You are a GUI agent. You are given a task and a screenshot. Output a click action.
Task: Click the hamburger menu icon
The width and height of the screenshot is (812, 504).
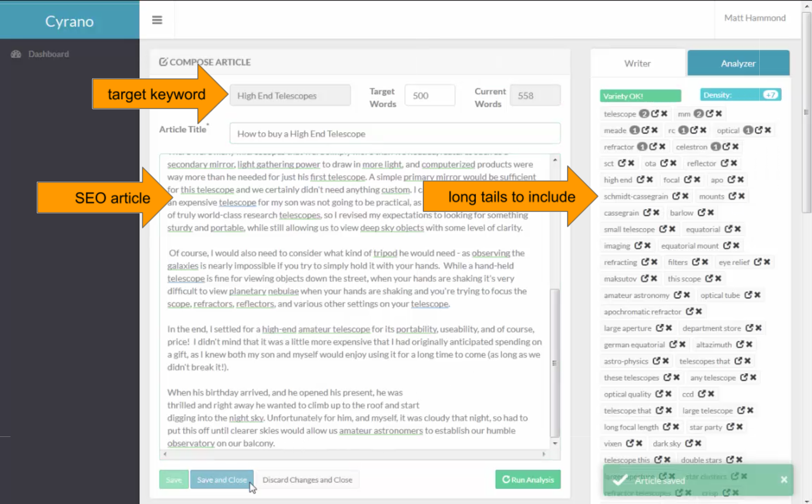click(x=157, y=20)
